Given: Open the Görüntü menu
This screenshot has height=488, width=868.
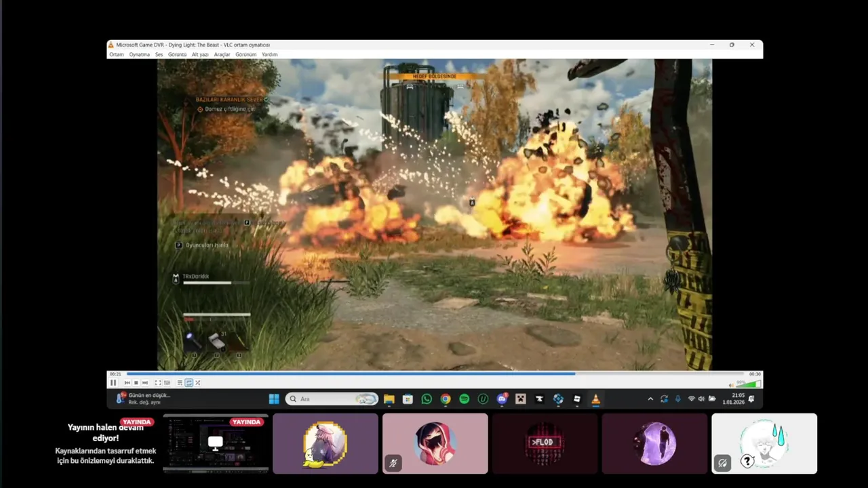Looking at the screenshot, I should point(178,54).
